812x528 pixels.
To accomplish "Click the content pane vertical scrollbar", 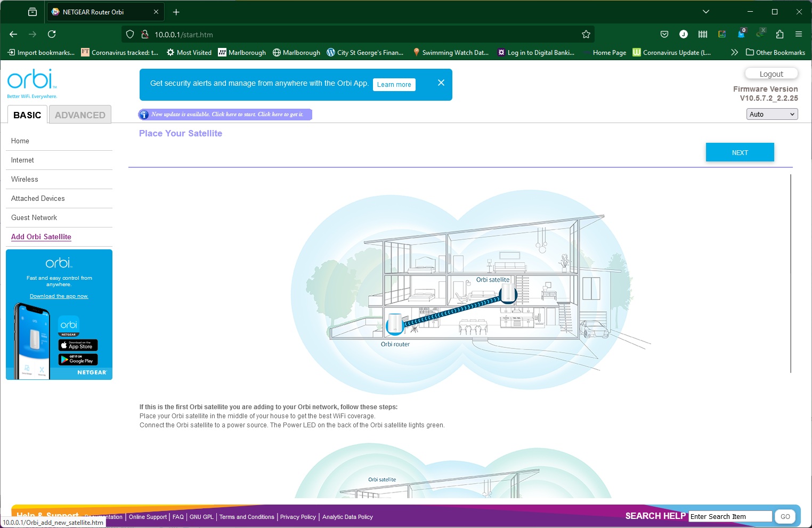I will click(x=791, y=273).
